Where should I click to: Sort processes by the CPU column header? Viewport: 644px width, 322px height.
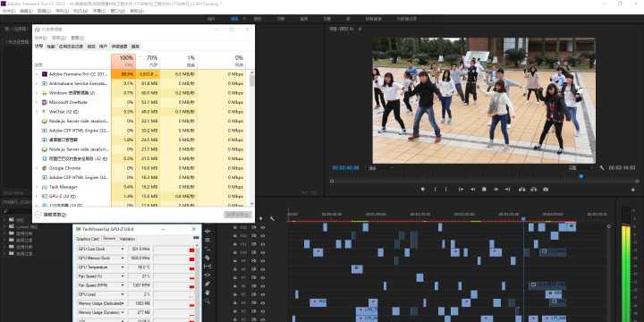click(x=123, y=61)
